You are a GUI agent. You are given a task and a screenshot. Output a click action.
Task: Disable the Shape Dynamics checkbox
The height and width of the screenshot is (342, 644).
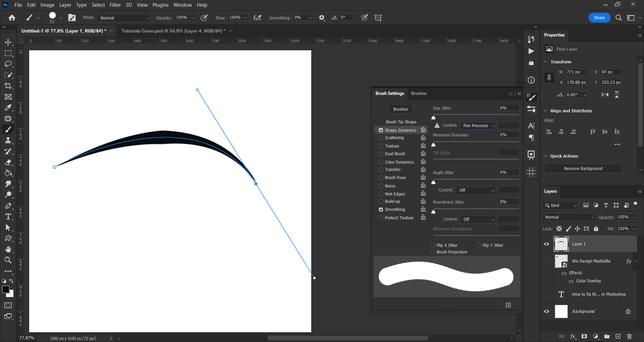[381, 130]
